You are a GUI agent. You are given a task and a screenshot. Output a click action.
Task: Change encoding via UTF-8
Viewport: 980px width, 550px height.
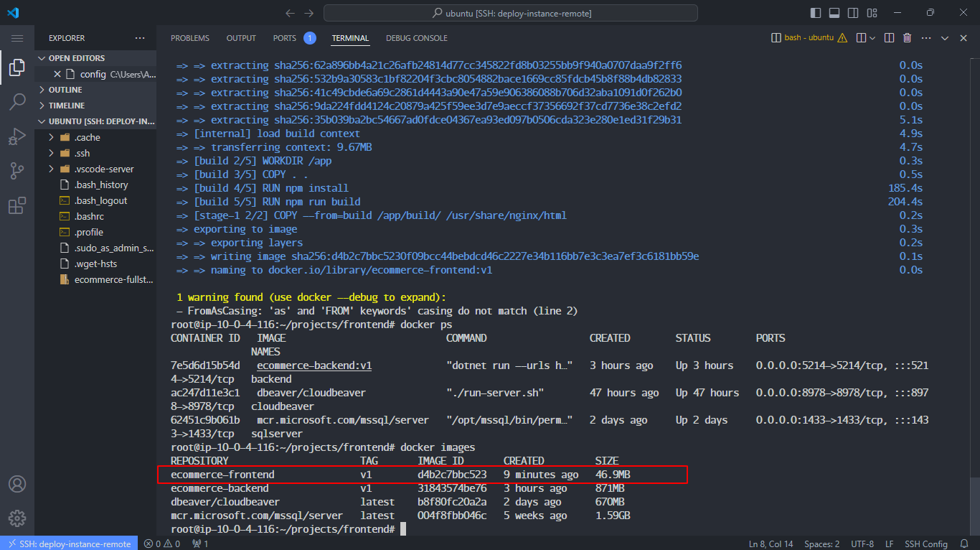[862, 544]
